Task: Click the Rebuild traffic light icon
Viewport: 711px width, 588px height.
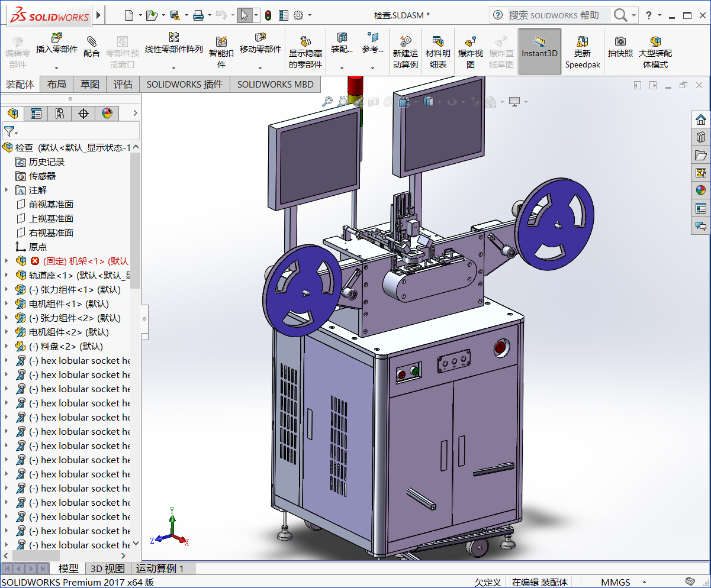Action: (268, 15)
